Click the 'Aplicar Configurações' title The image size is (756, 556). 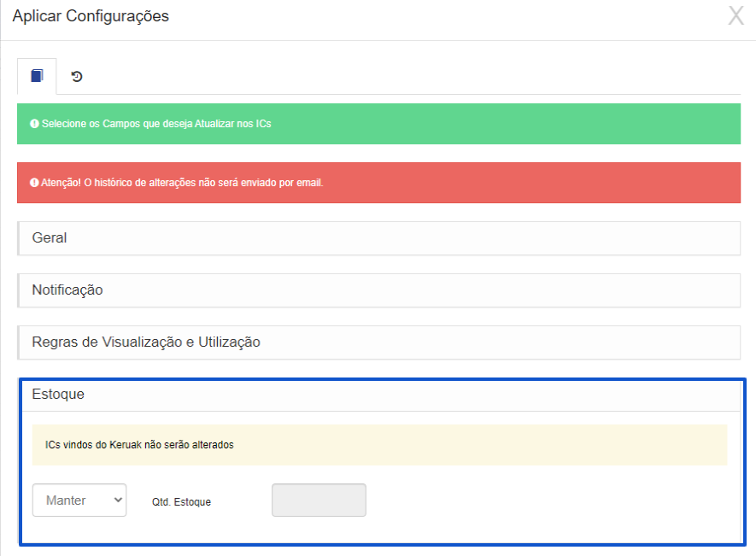(91, 16)
